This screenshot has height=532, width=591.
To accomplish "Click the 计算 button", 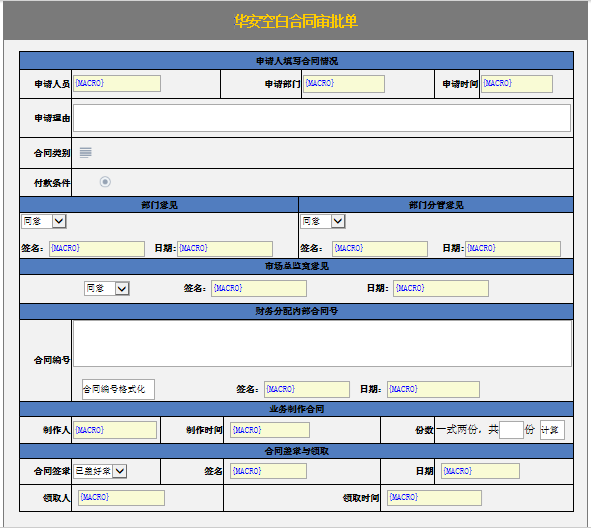I will 552,430.
